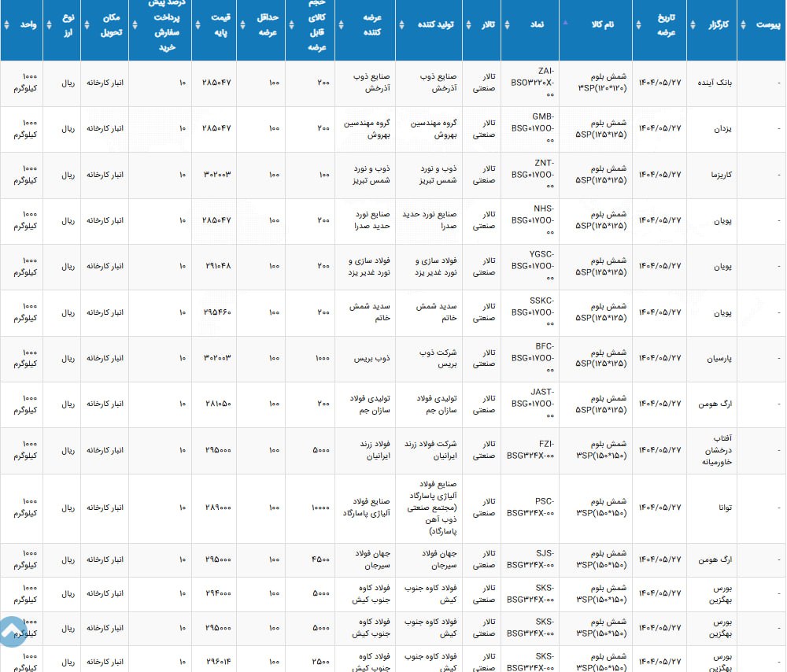Sort by نوع ارز using its arrows
The image size is (787, 672).
click(x=49, y=24)
